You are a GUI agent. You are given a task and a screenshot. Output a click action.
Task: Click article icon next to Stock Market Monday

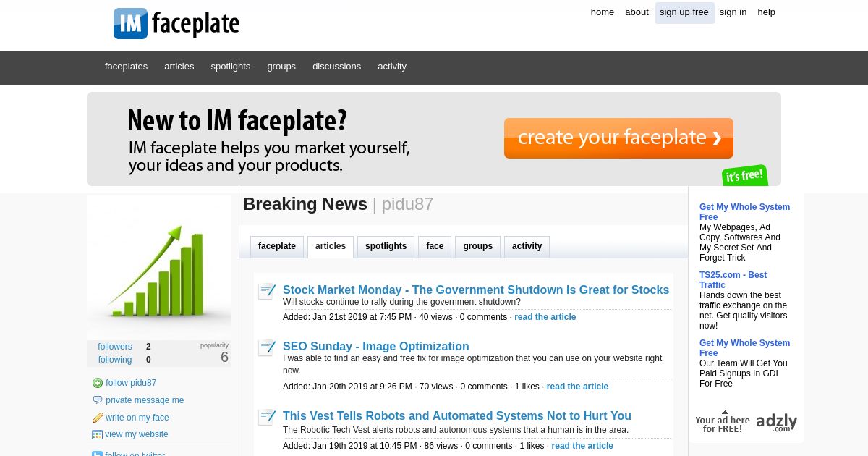point(267,292)
